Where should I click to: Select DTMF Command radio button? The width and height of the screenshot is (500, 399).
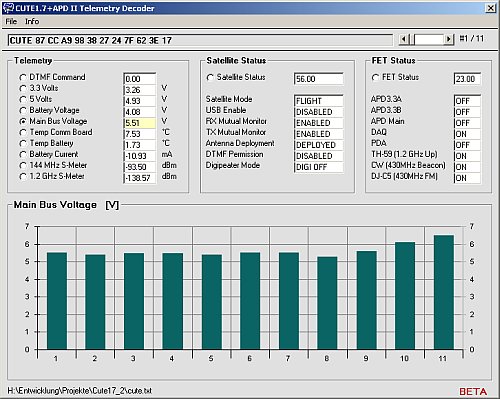coord(23,77)
